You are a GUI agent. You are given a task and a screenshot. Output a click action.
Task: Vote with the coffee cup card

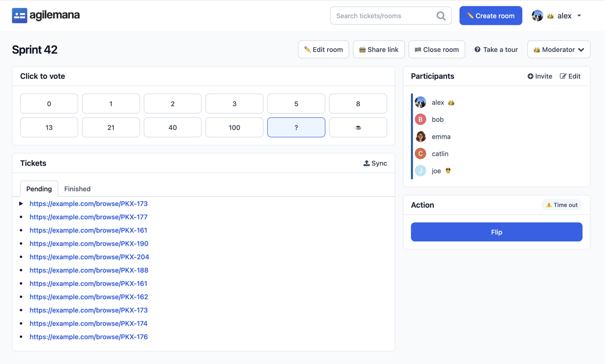coord(358,128)
